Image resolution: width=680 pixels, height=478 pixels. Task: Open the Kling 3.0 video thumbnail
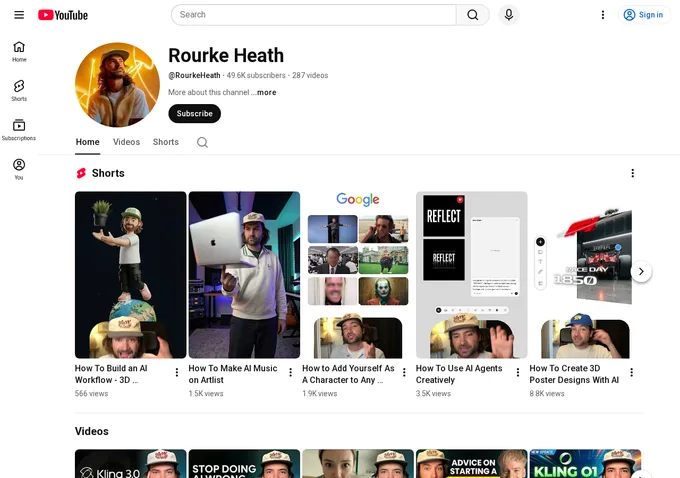[x=131, y=464]
